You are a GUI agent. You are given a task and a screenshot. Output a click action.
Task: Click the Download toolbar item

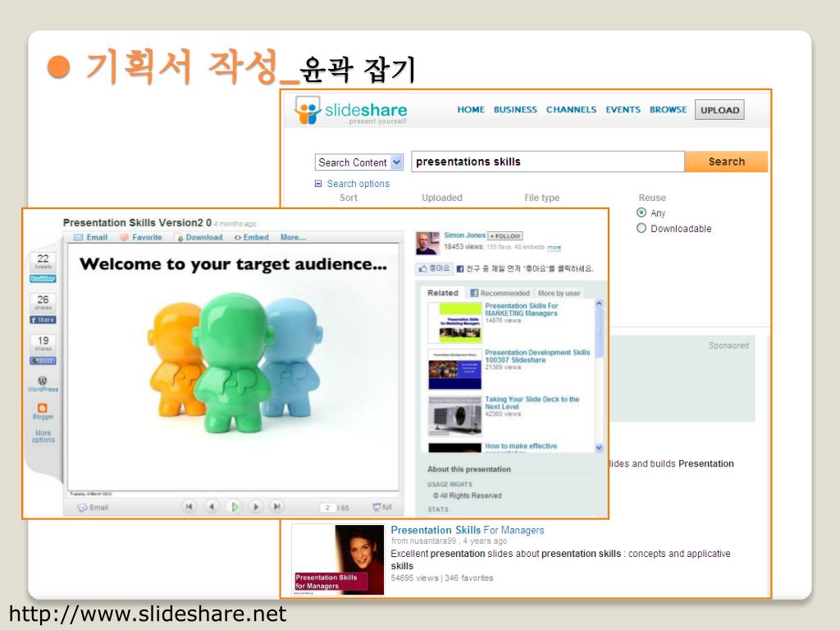pos(199,237)
